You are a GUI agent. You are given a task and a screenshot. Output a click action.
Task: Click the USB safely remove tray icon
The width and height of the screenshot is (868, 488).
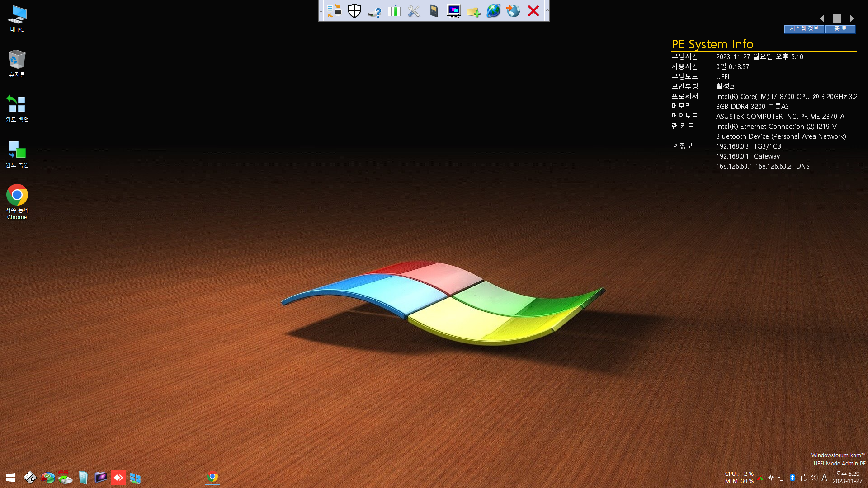tap(803, 478)
